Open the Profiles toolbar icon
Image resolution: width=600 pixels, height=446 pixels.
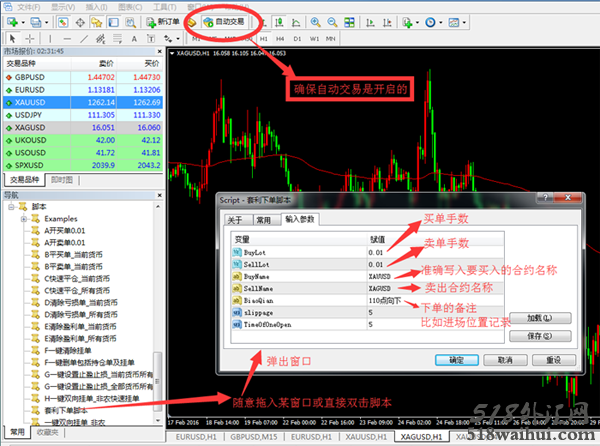click(36, 22)
